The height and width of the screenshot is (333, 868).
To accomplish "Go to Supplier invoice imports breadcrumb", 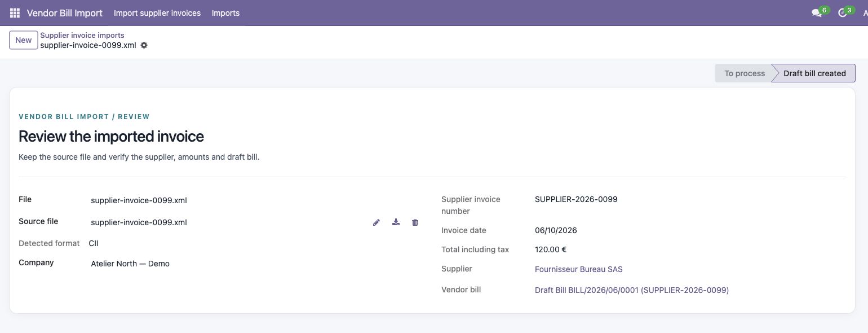I will (82, 35).
